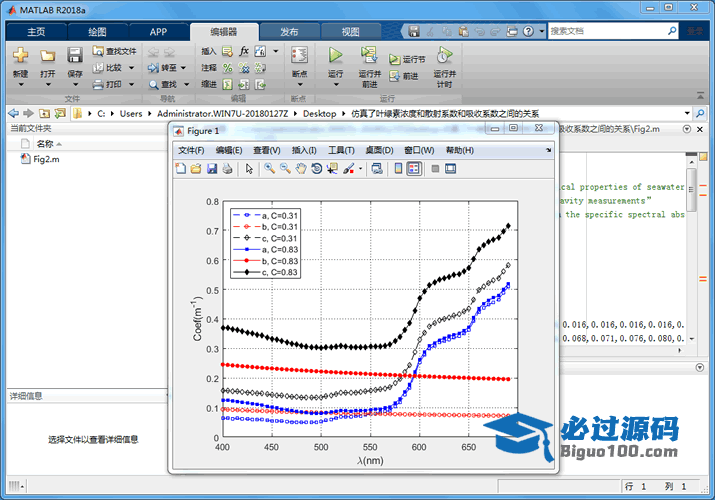Click the New (新建) file icon
The height and width of the screenshot is (500, 715).
[x=20, y=56]
